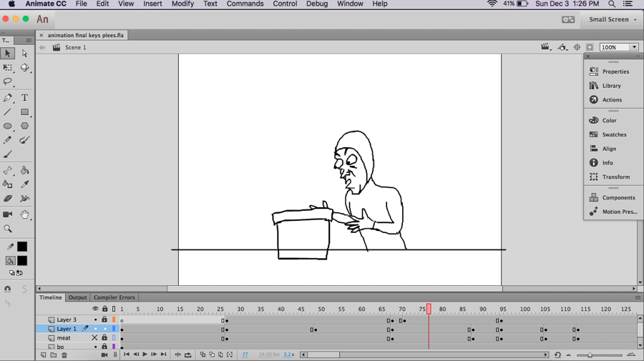Open the Insert menu
The image size is (644, 361).
click(x=152, y=4)
